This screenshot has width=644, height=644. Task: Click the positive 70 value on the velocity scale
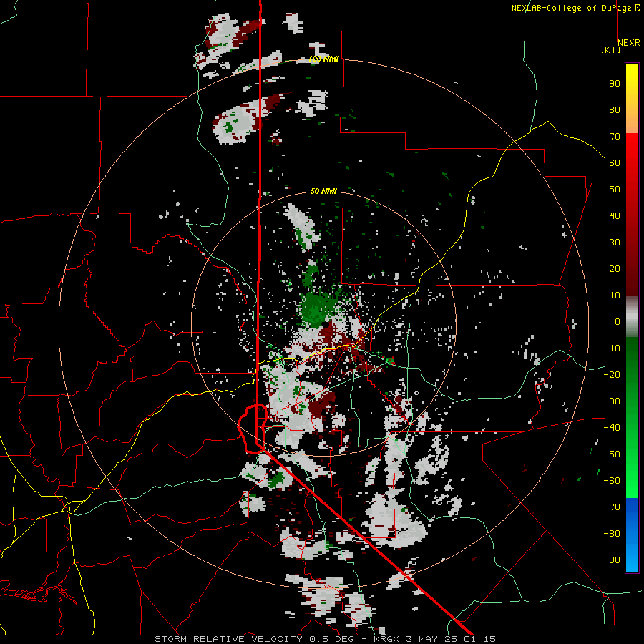point(615,137)
